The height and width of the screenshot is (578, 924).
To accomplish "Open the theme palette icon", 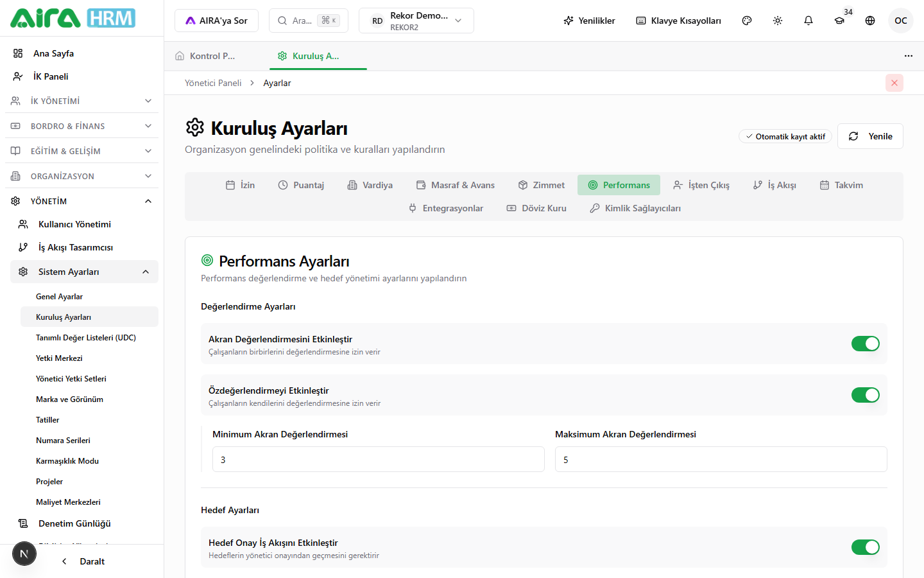I will [x=747, y=21].
